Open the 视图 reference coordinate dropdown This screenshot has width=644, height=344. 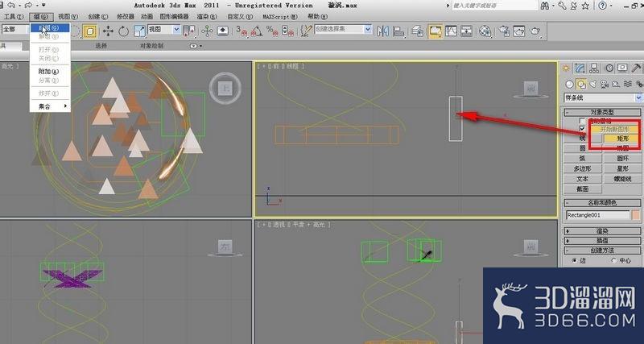pos(164,29)
